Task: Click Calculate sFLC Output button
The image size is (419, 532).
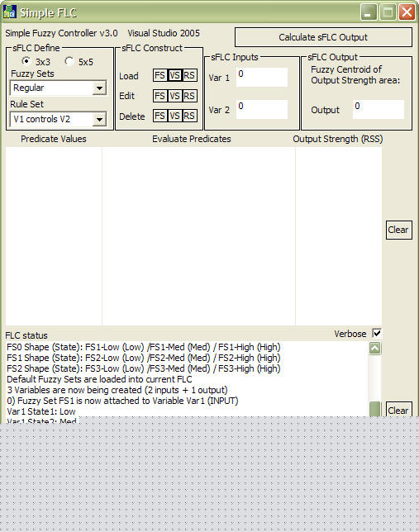Action: (323, 37)
